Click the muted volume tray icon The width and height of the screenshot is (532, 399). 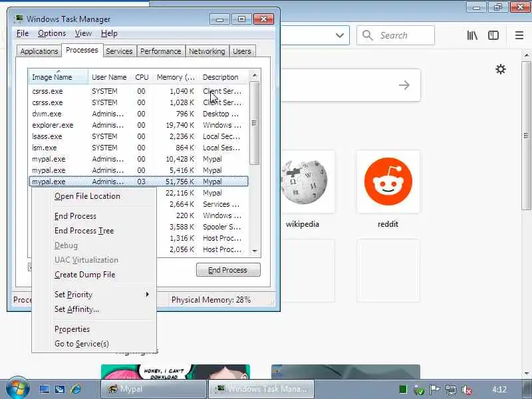tap(467, 390)
